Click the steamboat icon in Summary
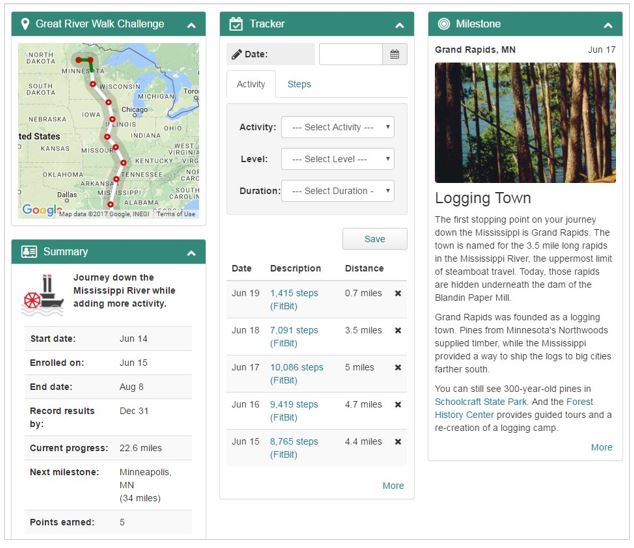This screenshot has height=548, width=634. (x=43, y=295)
